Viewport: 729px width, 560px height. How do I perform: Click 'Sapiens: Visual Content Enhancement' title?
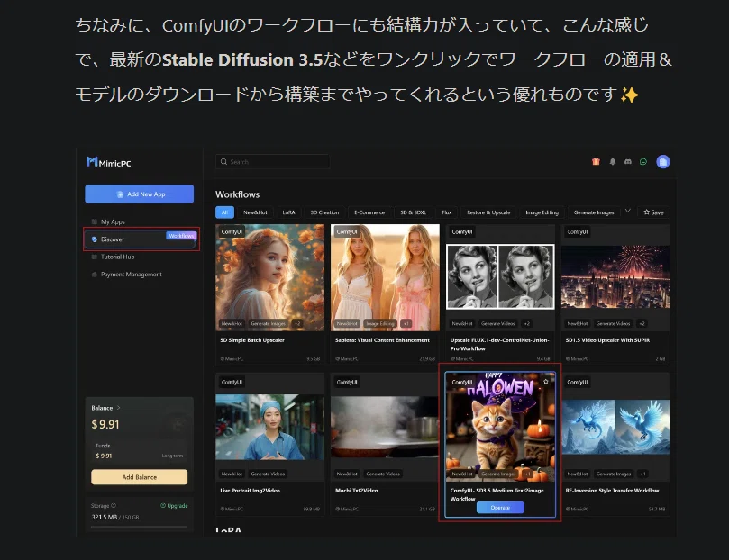(x=382, y=340)
